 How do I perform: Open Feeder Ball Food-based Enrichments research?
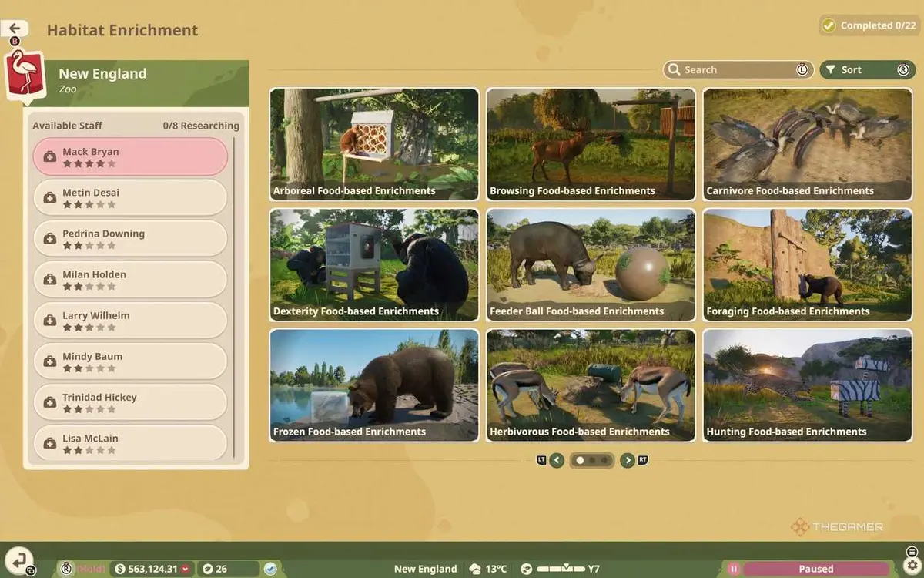click(591, 265)
